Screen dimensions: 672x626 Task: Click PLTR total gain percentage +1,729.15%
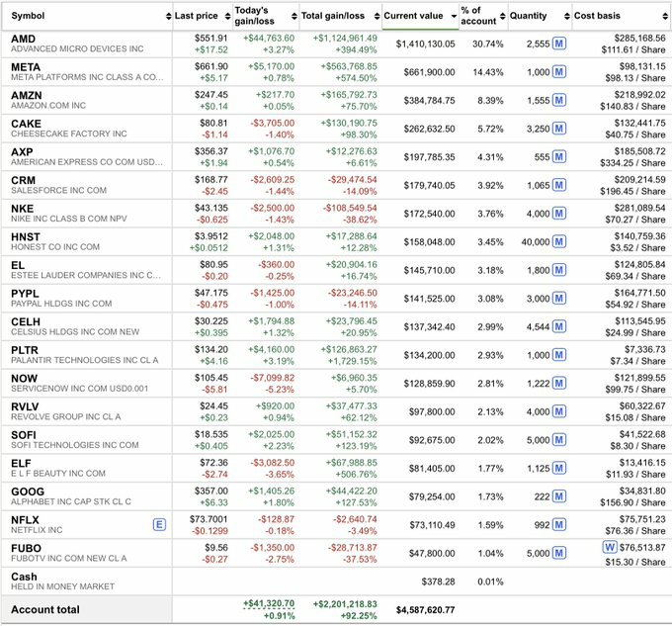(352, 361)
